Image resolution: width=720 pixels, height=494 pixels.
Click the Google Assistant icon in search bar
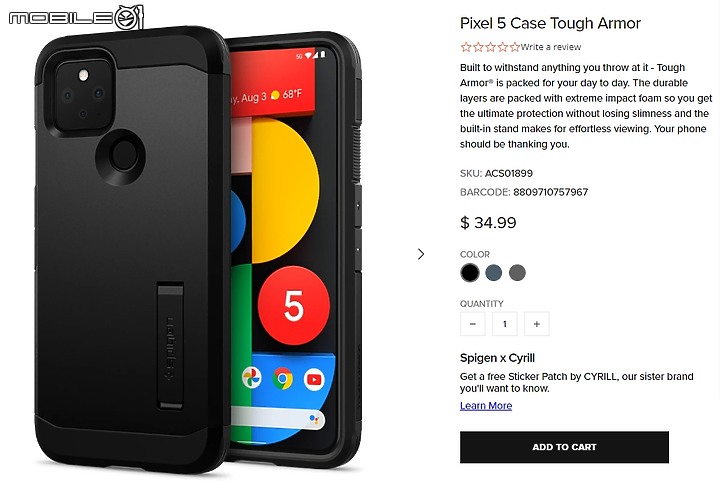click(314, 419)
